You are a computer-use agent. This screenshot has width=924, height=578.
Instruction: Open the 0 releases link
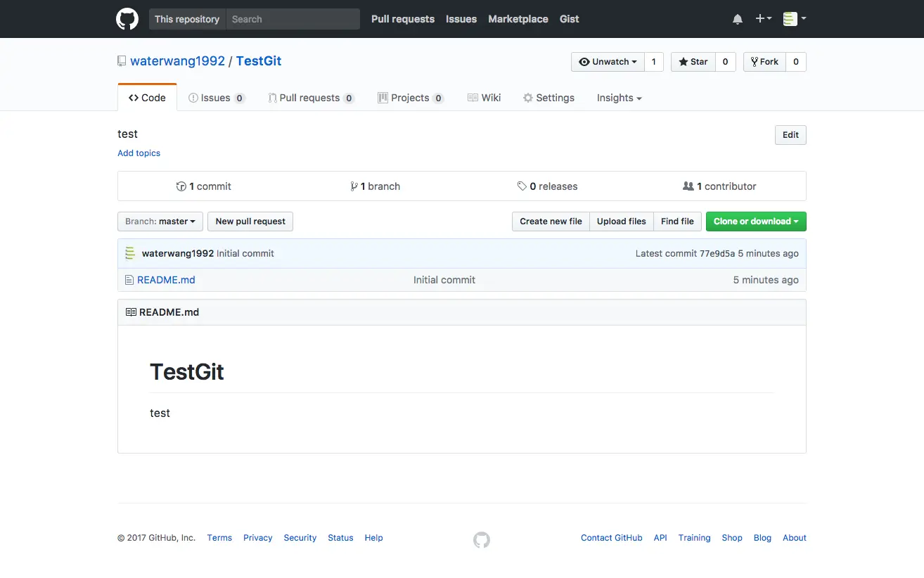[548, 186]
